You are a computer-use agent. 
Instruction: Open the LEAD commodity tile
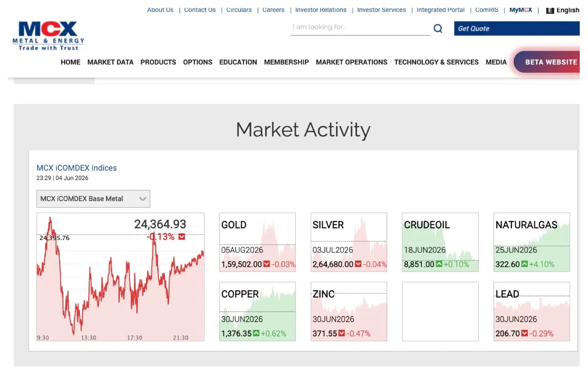pos(531,312)
